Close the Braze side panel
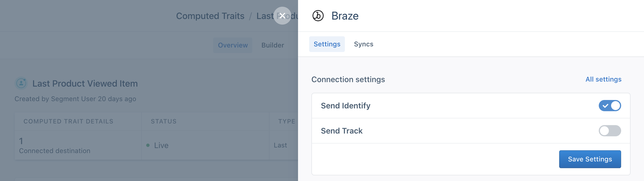Image resolution: width=644 pixels, height=181 pixels. point(282,16)
